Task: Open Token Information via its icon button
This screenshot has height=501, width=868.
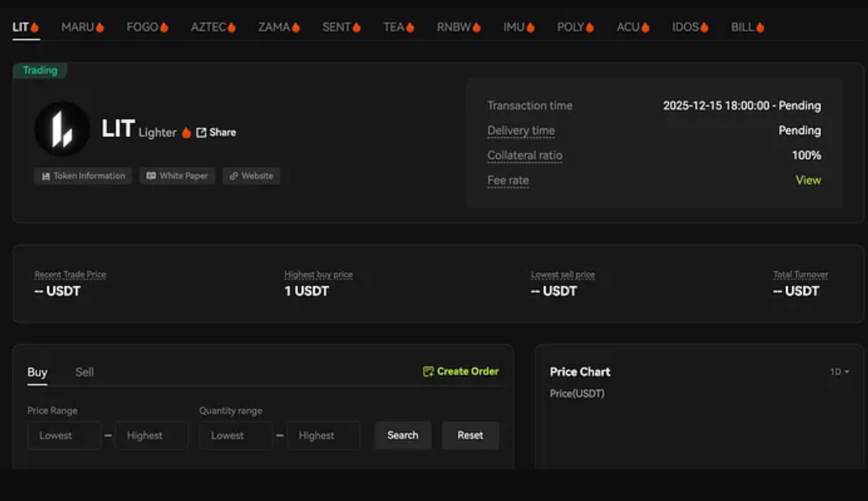Action: click(x=43, y=176)
